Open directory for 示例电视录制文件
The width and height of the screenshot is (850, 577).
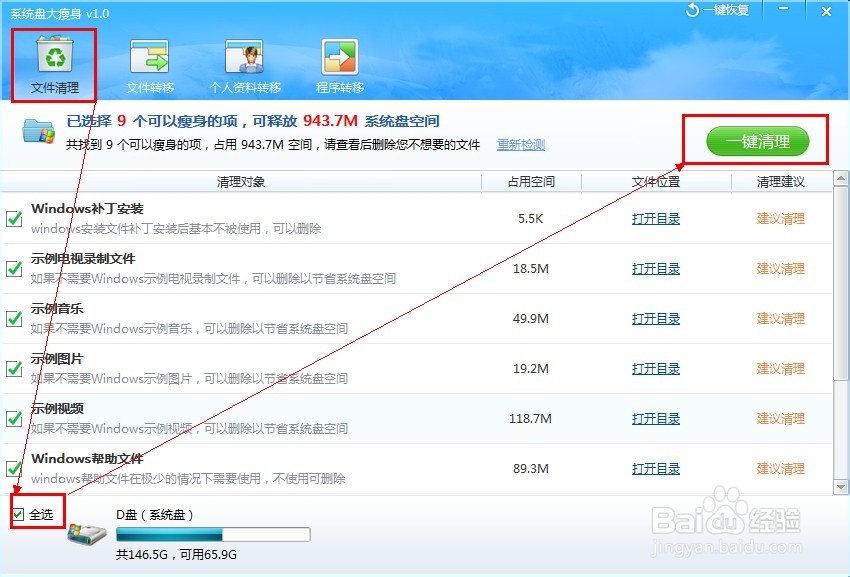(656, 268)
